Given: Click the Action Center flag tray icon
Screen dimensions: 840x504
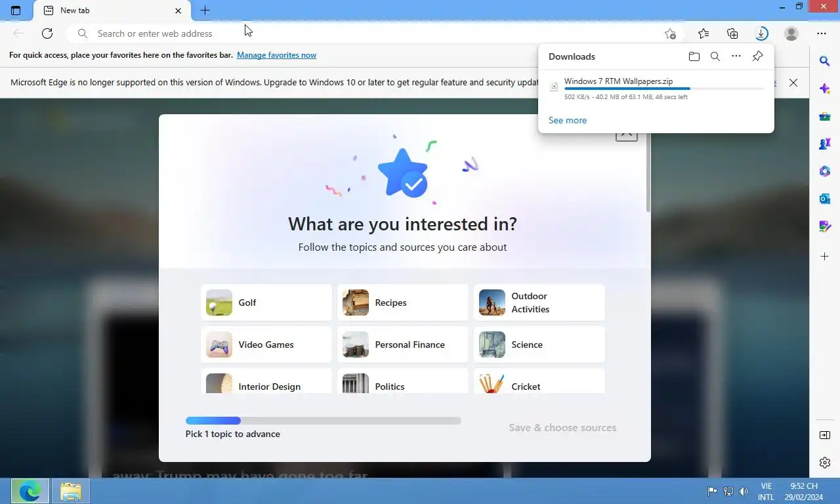Looking at the screenshot, I should [712, 491].
